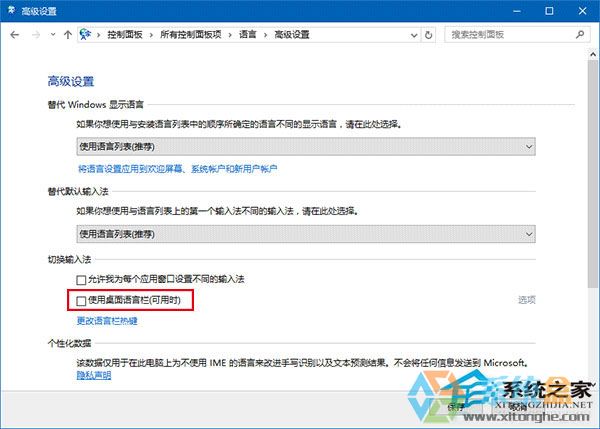The image size is (600, 429).
Task: Minimize the 高级设置 window
Action: click(517, 11)
